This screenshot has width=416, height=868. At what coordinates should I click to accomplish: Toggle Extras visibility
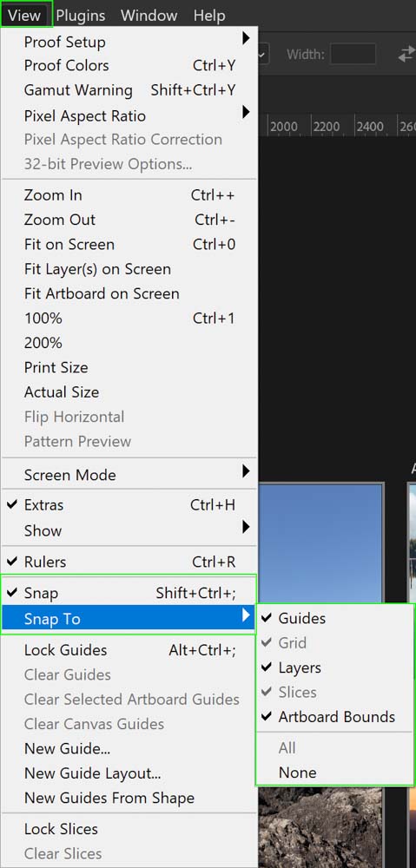tap(129, 505)
